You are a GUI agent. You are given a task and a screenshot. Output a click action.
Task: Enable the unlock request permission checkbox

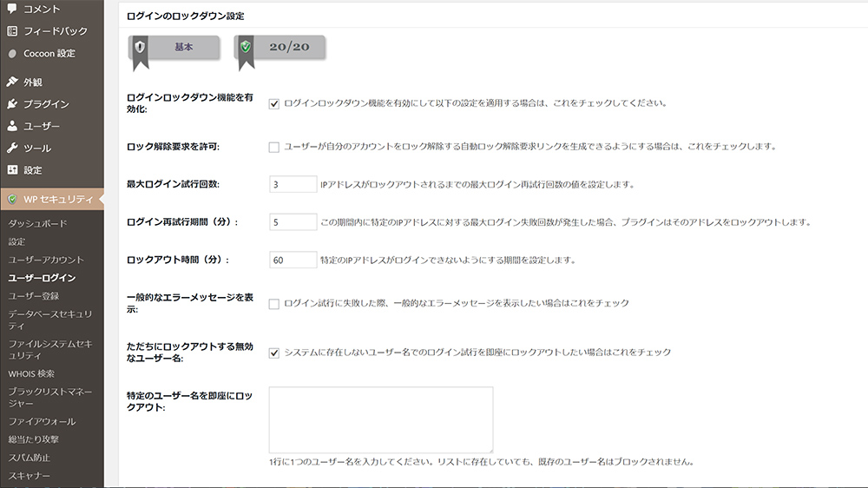pyautogui.click(x=274, y=147)
